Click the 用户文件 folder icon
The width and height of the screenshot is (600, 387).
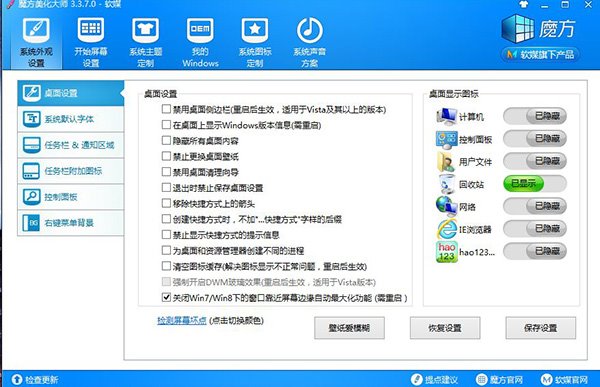[446, 162]
